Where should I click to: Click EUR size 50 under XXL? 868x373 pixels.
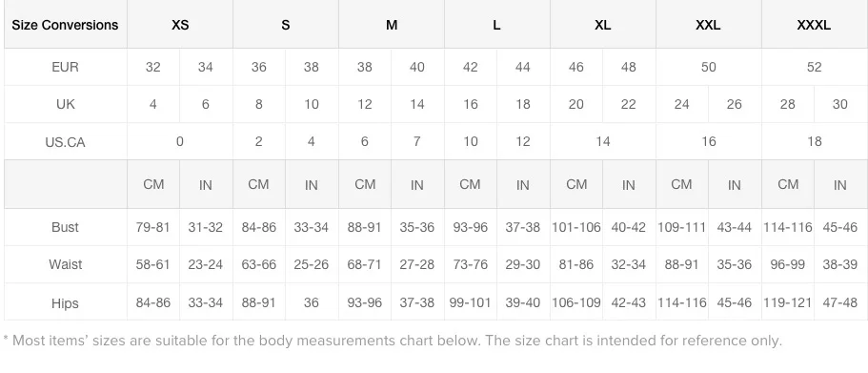click(x=709, y=67)
